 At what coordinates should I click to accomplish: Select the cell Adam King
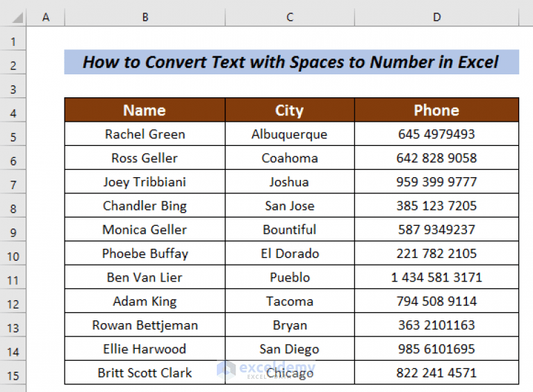tap(145, 301)
